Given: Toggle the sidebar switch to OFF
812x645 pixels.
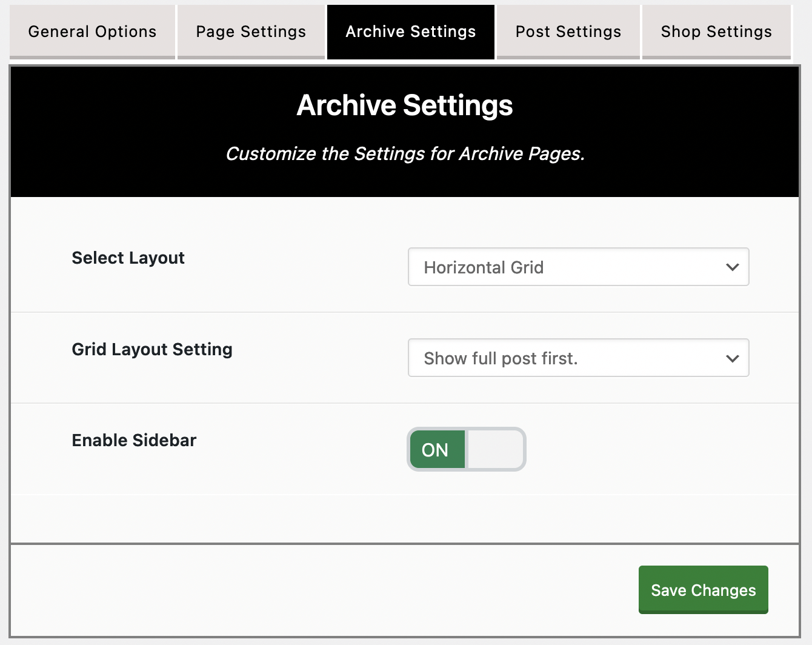Looking at the screenshot, I should (x=494, y=449).
